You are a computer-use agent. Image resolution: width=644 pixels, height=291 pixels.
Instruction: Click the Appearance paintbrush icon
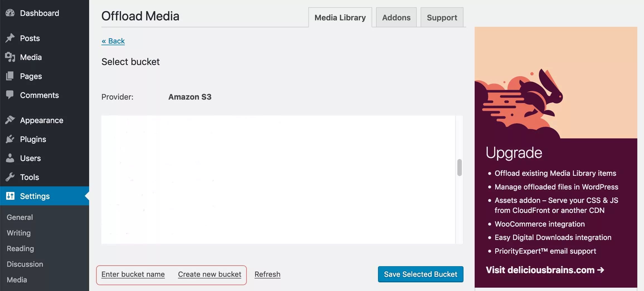[10, 120]
